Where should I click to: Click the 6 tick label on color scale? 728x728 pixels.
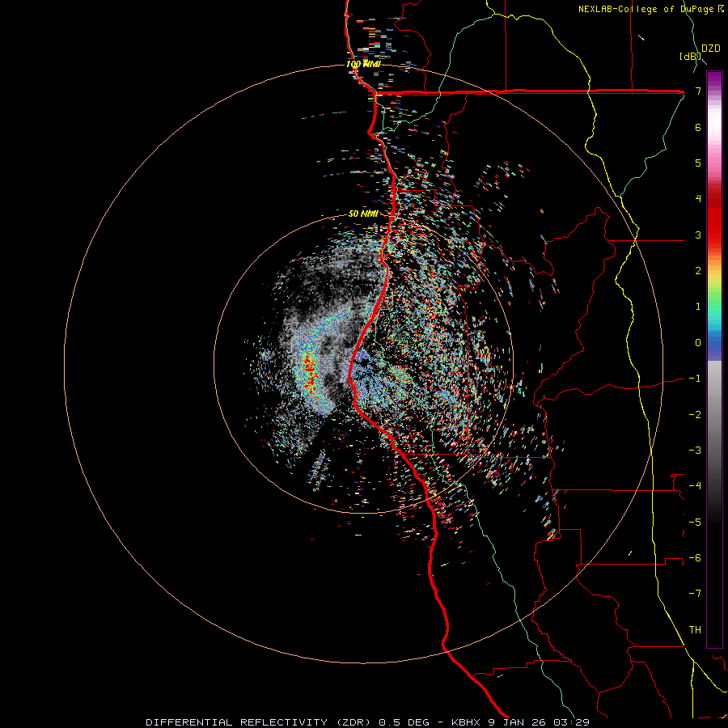click(698, 127)
